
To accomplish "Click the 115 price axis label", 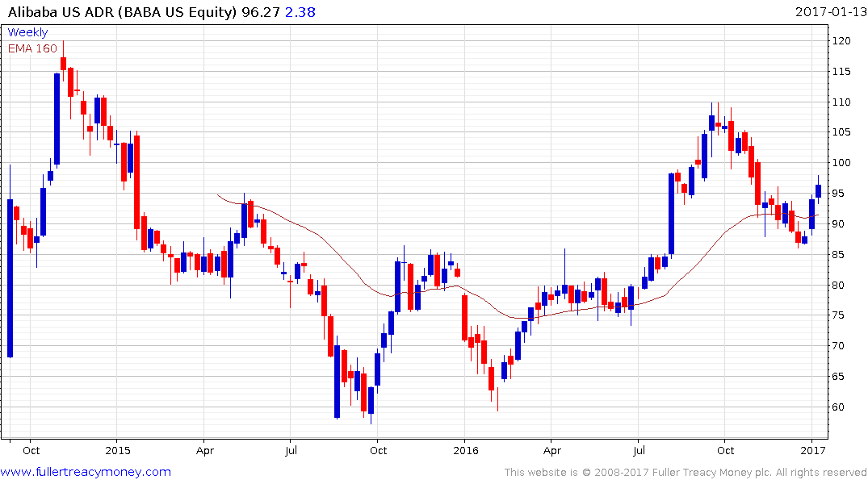I will (x=841, y=71).
